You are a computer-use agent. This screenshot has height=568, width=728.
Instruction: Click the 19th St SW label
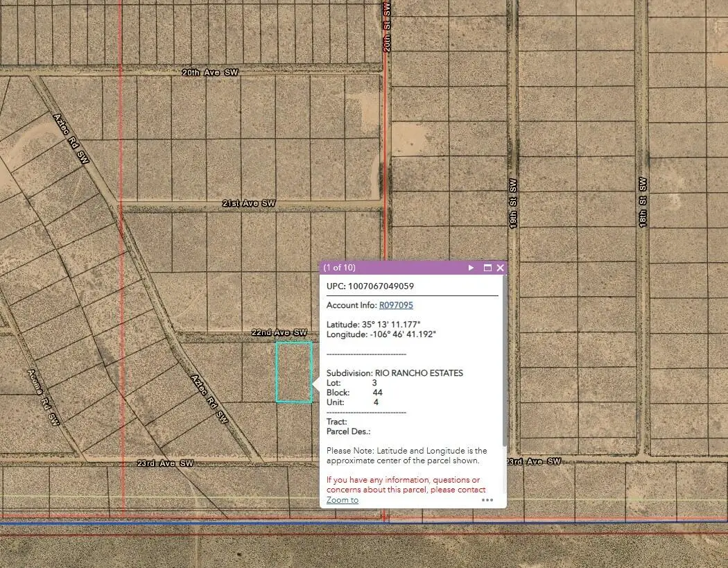click(x=512, y=203)
